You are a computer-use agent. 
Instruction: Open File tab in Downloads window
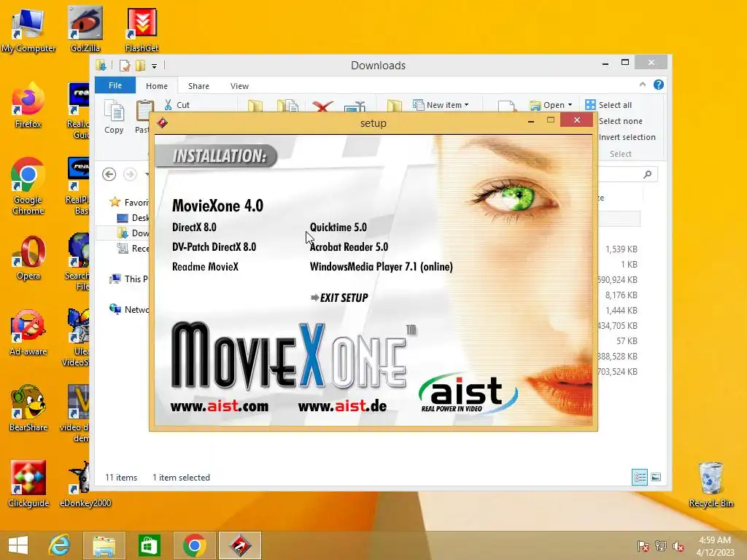point(115,85)
